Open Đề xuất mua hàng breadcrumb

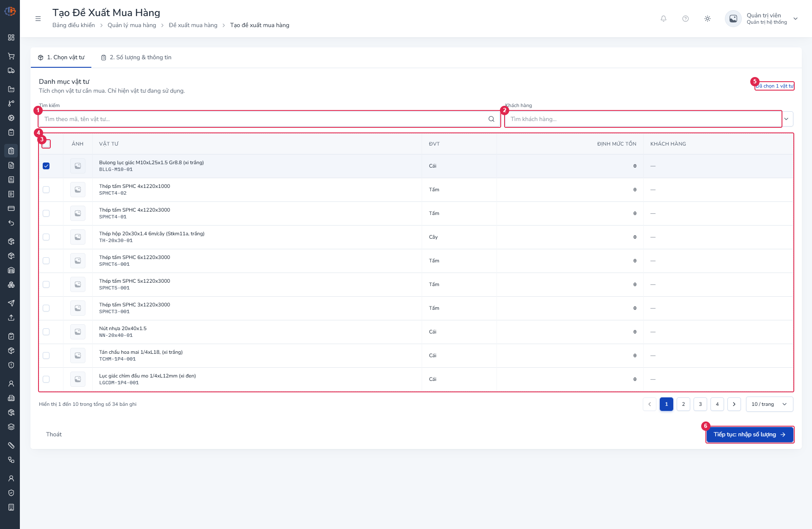pos(193,25)
